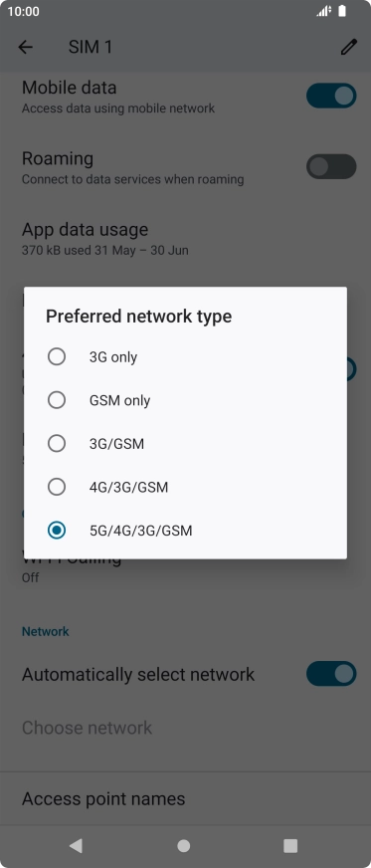Tap the Choose network entry
The image size is (371, 868).
tap(185, 728)
